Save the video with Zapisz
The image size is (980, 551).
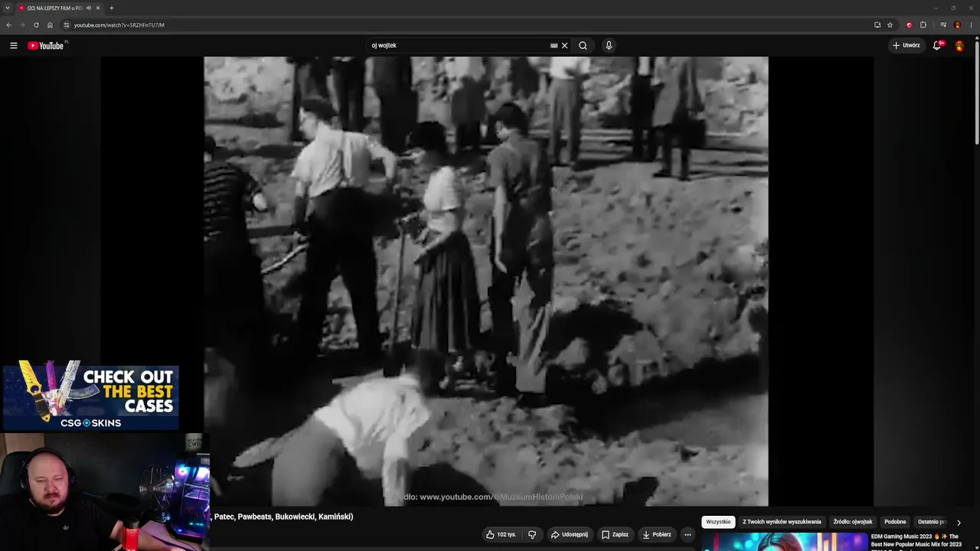point(615,534)
